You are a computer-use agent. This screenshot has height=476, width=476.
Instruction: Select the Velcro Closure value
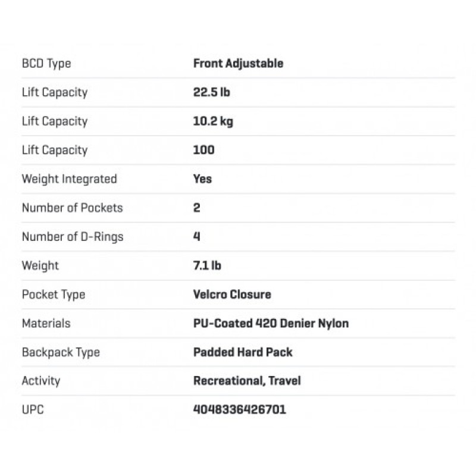232,295
